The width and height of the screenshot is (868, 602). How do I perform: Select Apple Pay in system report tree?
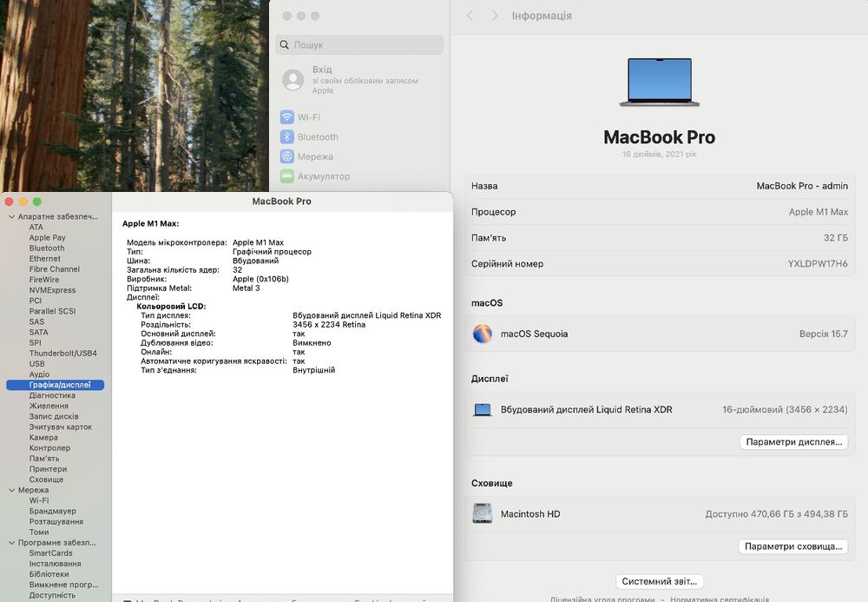(x=47, y=238)
